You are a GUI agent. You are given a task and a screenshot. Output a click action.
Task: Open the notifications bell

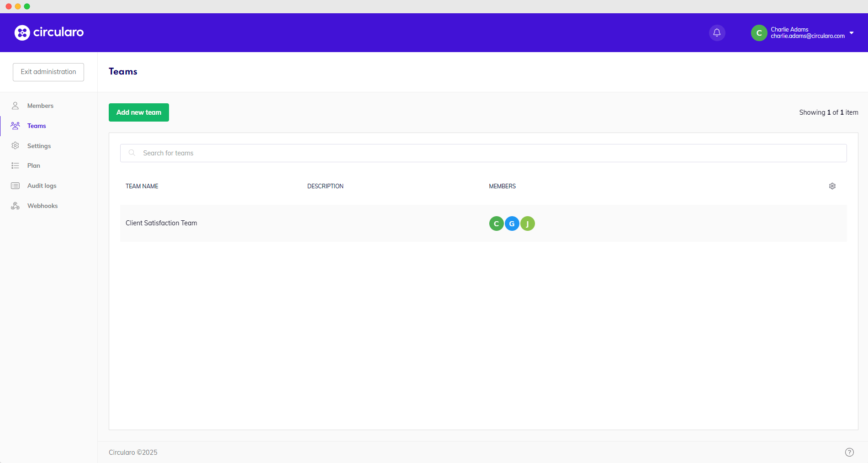[x=717, y=33]
